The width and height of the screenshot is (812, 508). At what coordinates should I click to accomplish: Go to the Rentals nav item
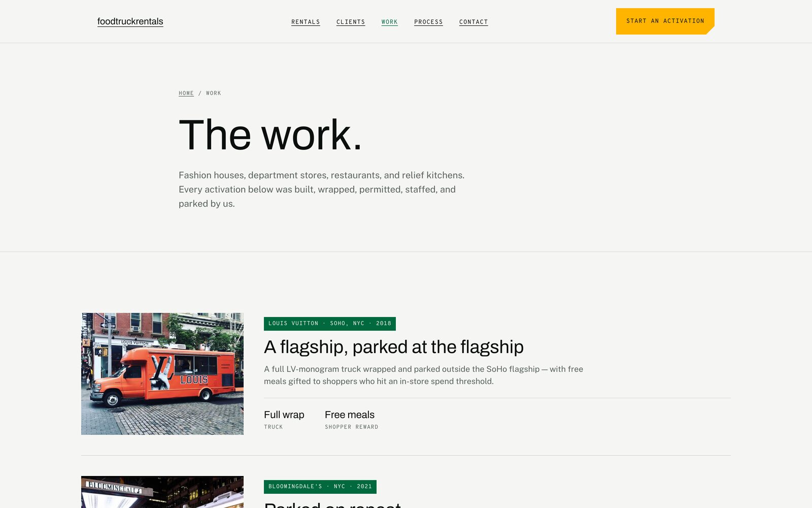pos(306,22)
